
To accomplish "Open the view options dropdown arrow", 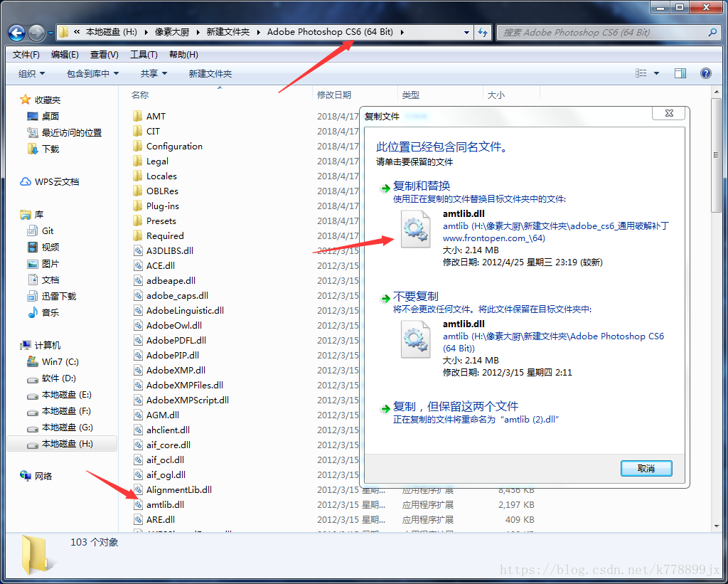I will point(656,73).
